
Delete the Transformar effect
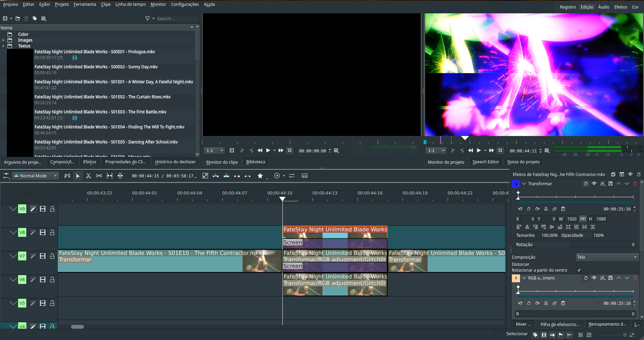click(635, 183)
